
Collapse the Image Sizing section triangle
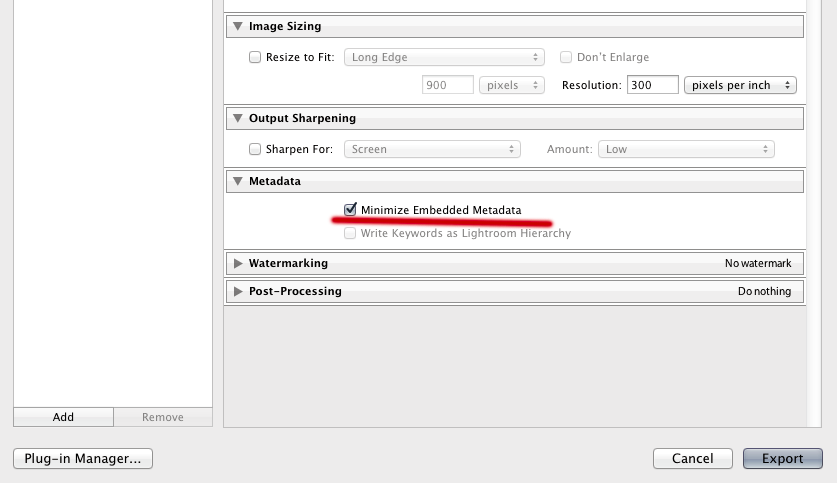237,27
